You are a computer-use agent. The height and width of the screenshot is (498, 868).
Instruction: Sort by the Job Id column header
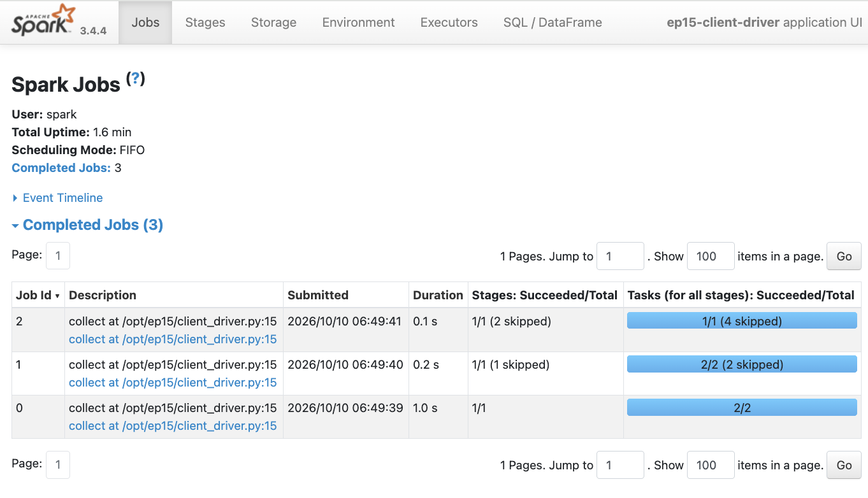pyautogui.click(x=38, y=295)
